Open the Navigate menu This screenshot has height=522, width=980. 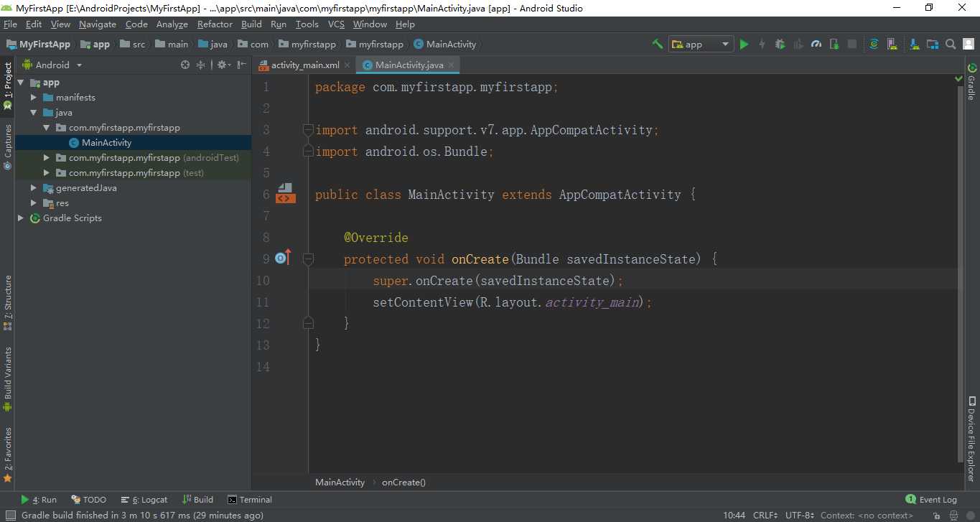98,24
